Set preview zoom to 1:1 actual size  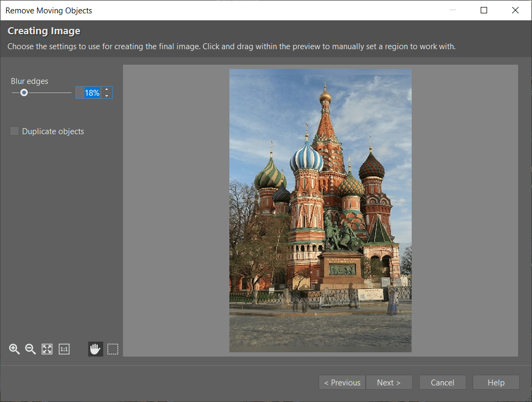coord(64,349)
